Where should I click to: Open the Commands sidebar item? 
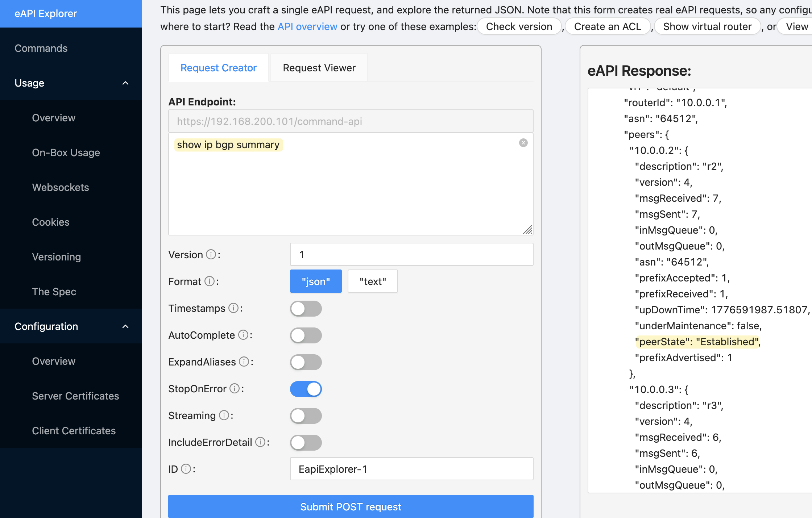[x=41, y=48]
